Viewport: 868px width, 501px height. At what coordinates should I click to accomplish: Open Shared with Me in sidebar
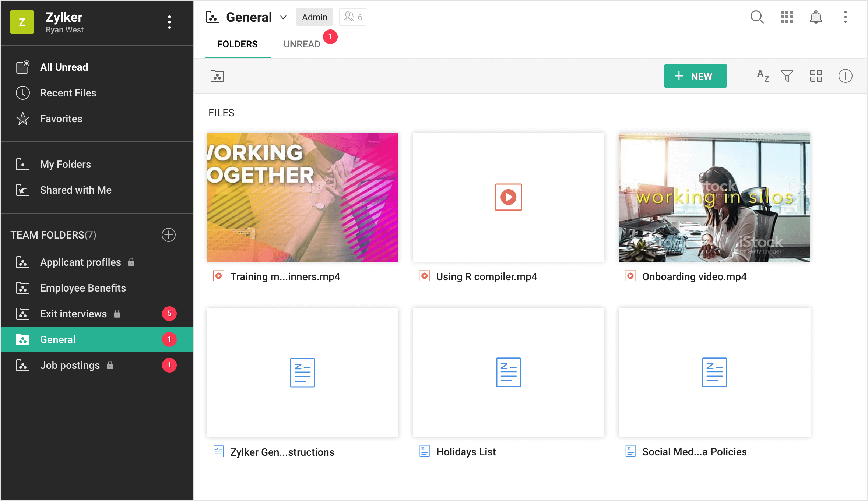pyautogui.click(x=97, y=190)
